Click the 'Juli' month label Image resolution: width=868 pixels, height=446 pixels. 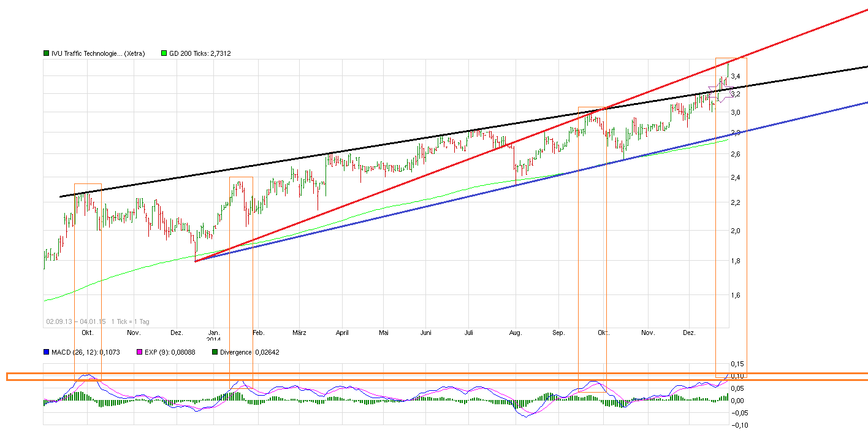(x=469, y=333)
